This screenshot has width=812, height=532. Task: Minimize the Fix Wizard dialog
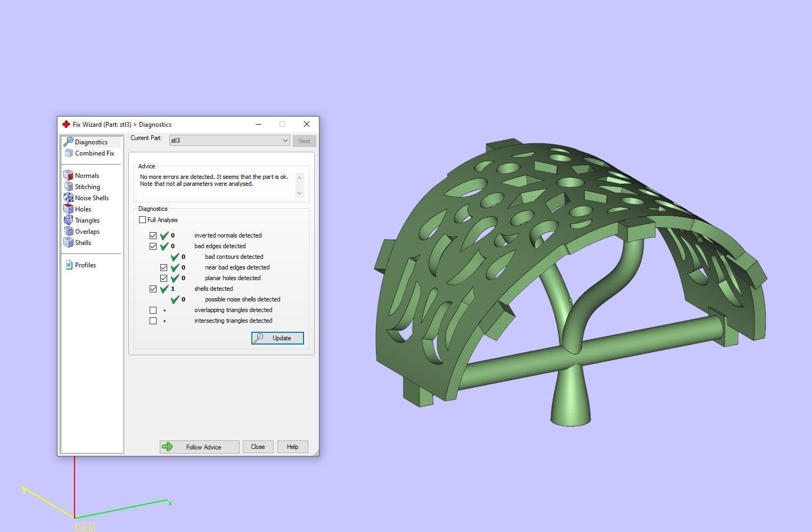click(x=258, y=124)
